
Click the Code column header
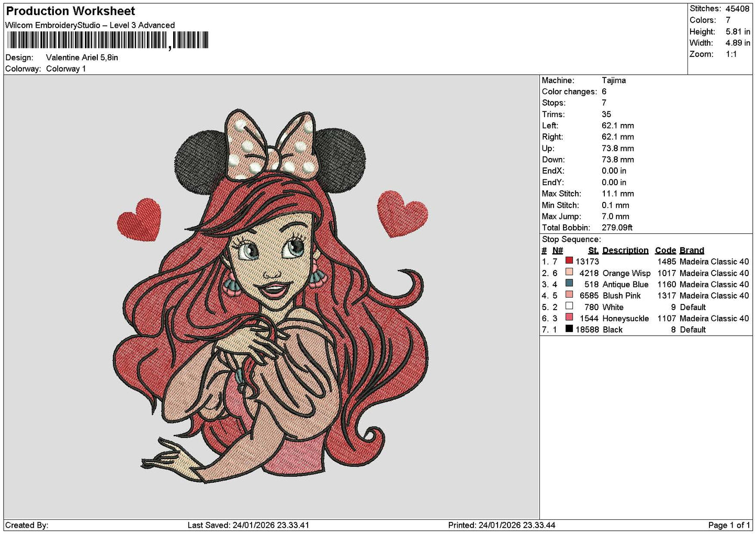click(665, 251)
